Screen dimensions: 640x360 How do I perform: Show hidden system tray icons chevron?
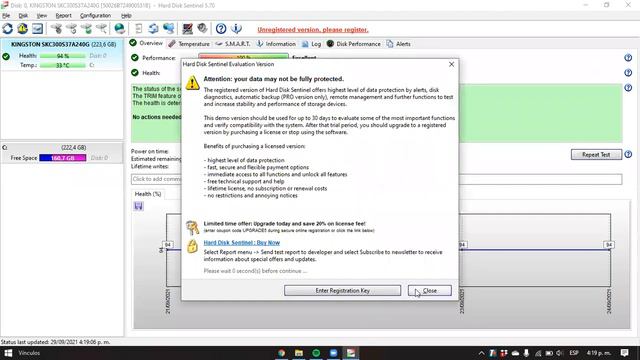coord(482,353)
